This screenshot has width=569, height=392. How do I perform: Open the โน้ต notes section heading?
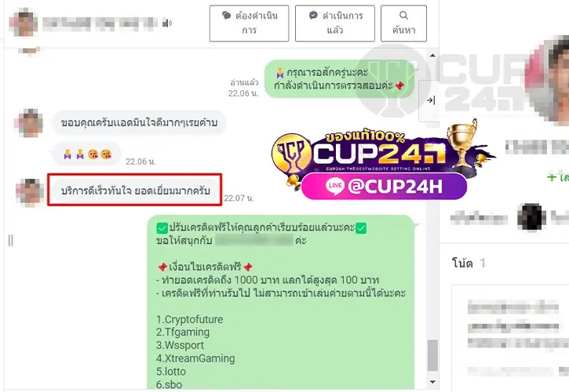pyautogui.click(x=462, y=263)
